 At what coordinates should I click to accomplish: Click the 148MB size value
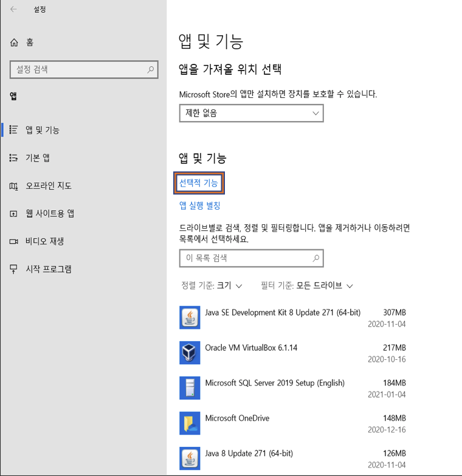(395, 418)
